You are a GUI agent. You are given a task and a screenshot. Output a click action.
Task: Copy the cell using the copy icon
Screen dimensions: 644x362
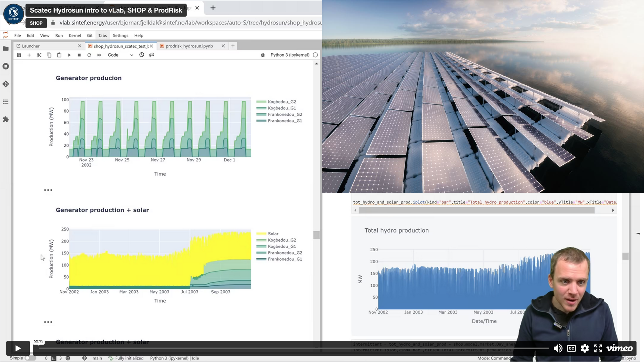(x=49, y=55)
